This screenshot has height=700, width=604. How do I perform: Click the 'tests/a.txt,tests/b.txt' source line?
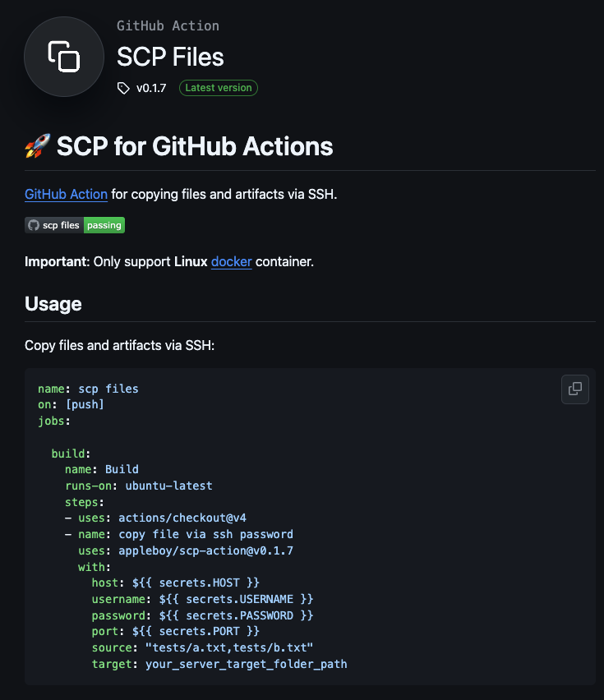tap(203, 647)
